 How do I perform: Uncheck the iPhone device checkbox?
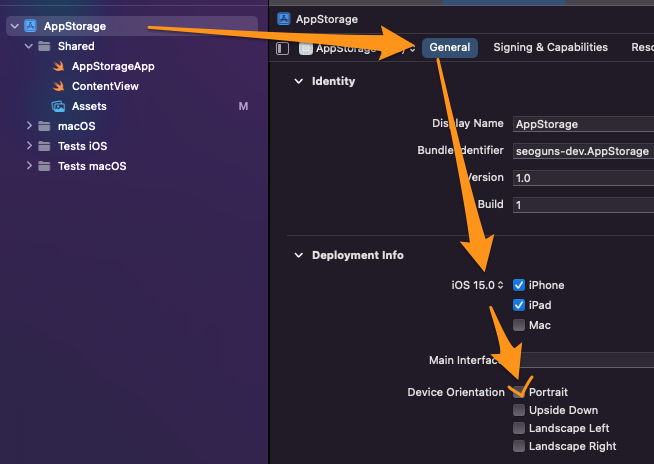[x=519, y=285]
